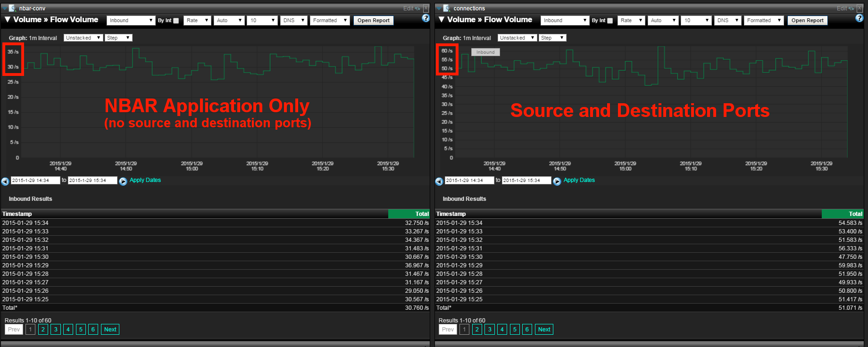Go to page 4 in connections results

(502, 330)
